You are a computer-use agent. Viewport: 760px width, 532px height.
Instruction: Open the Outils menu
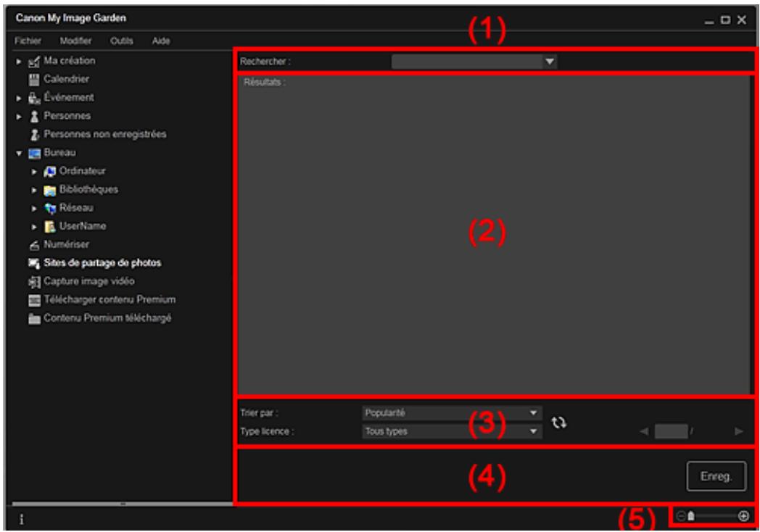pos(120,41)
